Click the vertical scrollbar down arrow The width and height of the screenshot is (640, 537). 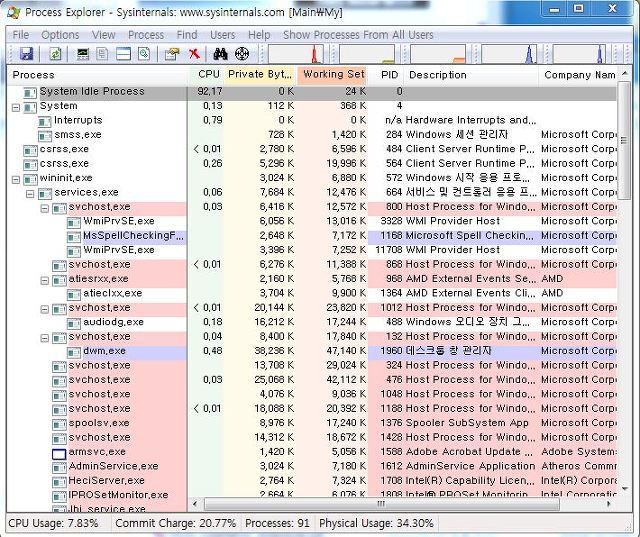click(x=625, y=489)
